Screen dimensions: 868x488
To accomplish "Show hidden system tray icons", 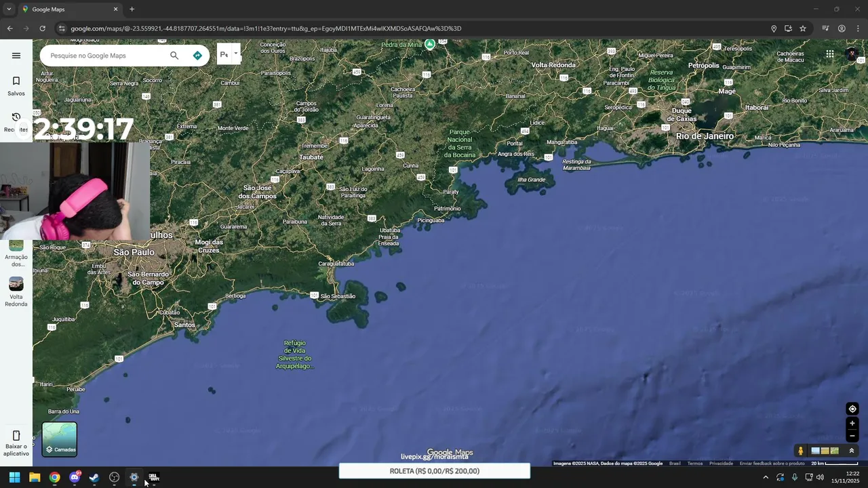I will (x=766, y=477).
